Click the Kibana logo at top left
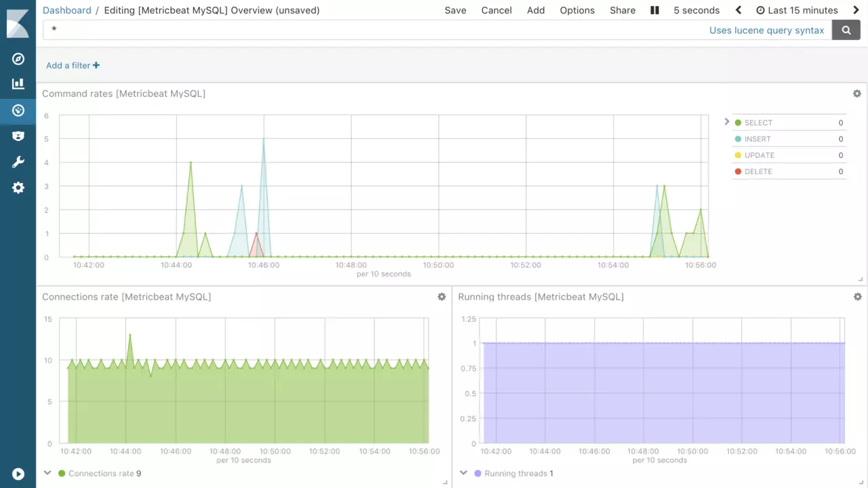Image resolution: width=868 pixels, height=488 pixels. pos(18,24)
